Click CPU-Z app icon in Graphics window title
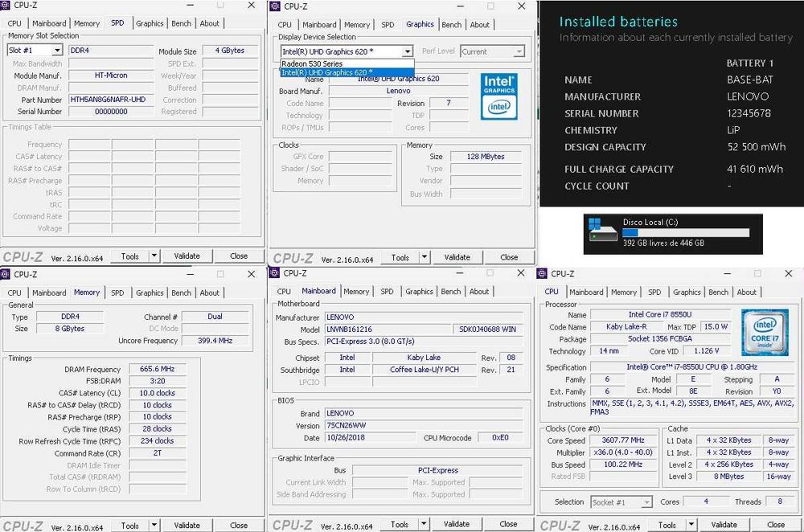804x532 pixels. coord(275,6)
